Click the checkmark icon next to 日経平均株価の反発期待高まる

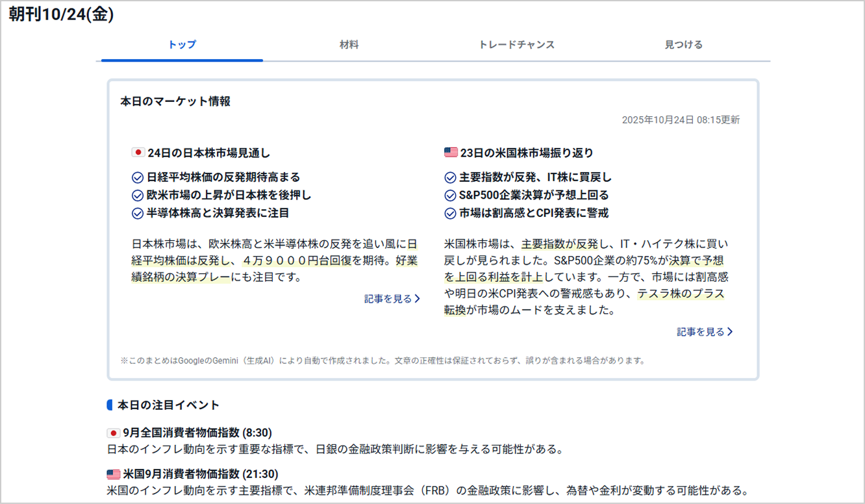pos(138,176)
